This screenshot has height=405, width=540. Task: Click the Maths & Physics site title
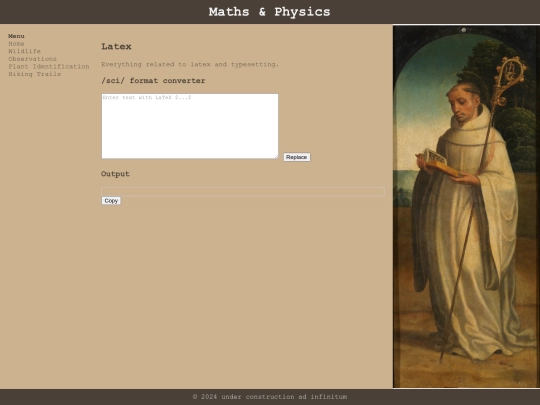pos(270,12)
